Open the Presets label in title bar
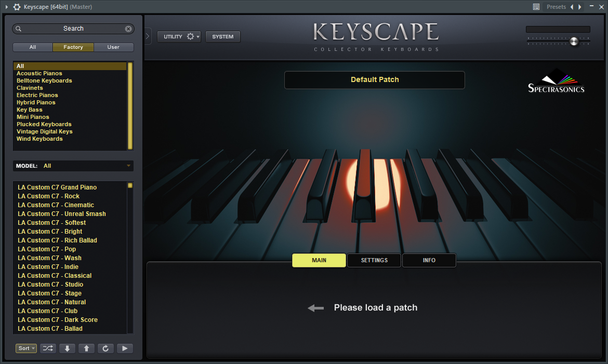The image size is (608, 364). pos(556,7)
